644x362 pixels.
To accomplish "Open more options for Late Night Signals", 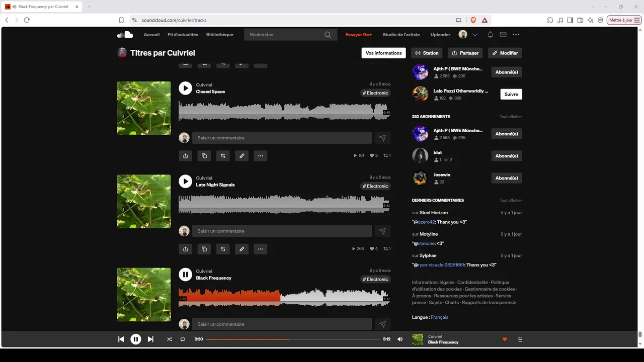I will click(x=261, y=249).
